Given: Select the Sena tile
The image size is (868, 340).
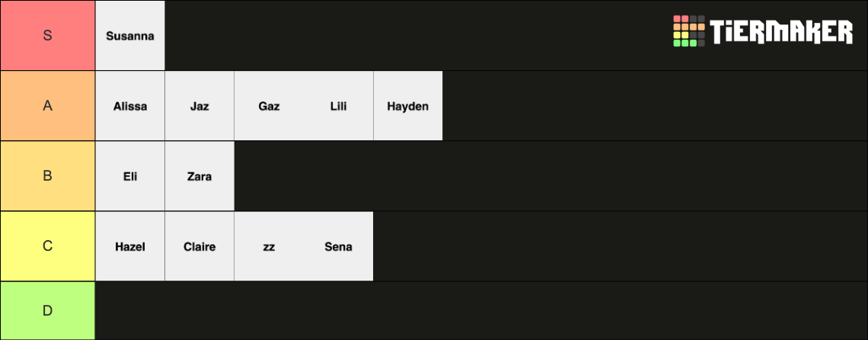Looking at the screenshot, I should tap(339, 246).
